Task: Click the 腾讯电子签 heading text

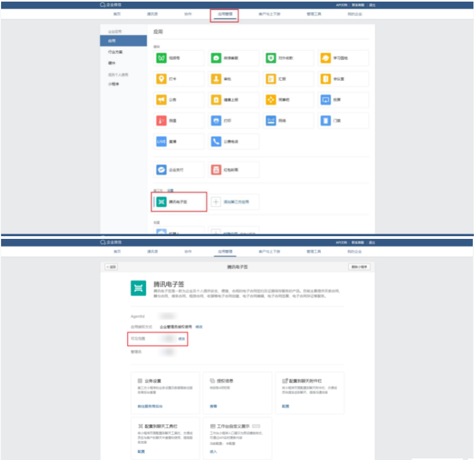Action: 169,284
